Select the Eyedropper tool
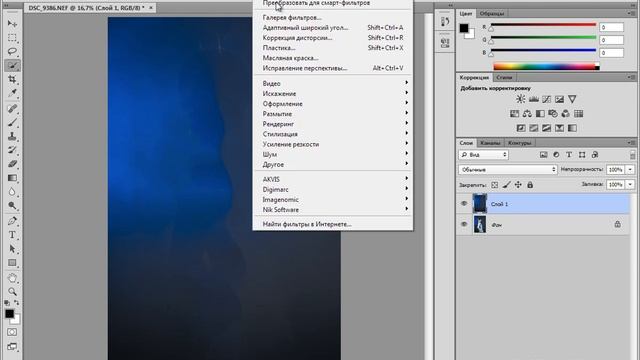Image resolution: width=640 pixels, height=360 pixels. click(x=12, y=93)
